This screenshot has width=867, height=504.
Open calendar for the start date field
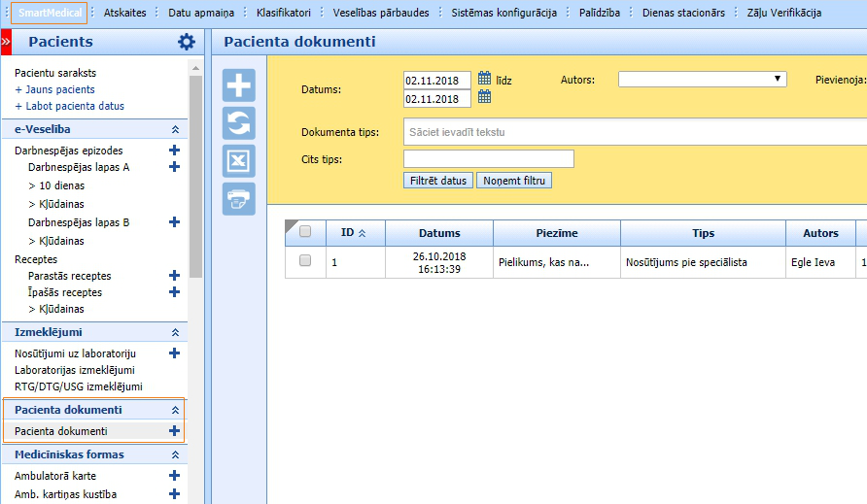[484, 79]
